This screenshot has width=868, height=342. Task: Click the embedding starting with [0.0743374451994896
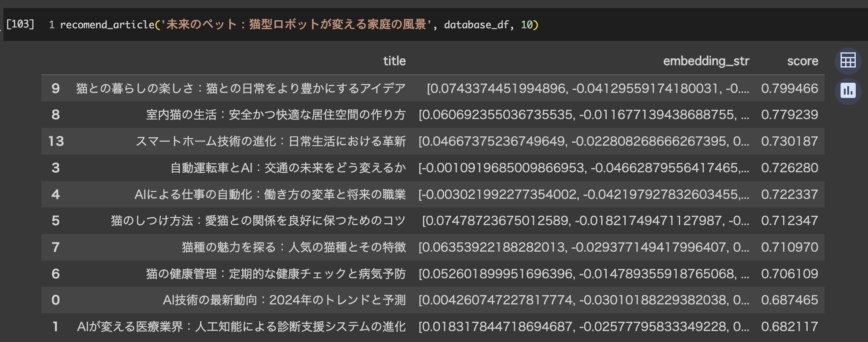click(588, 88)
